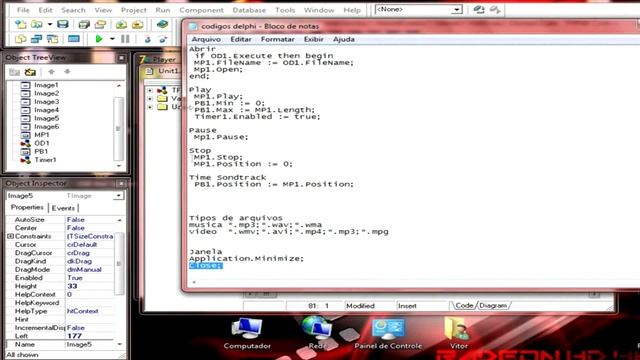Click the Left value 177
640x360 pixels.
pos(90,336)
